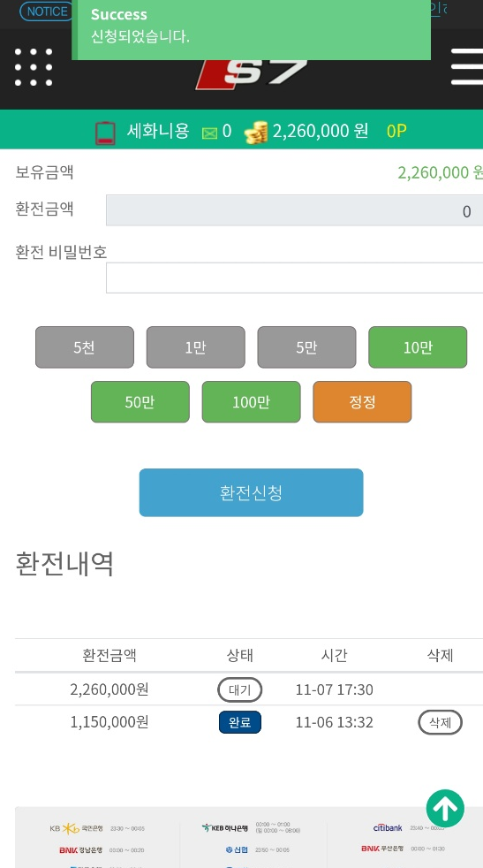Add 5천 to the withdrawal amount
The image size is (483, 868).
pos(85,347)
